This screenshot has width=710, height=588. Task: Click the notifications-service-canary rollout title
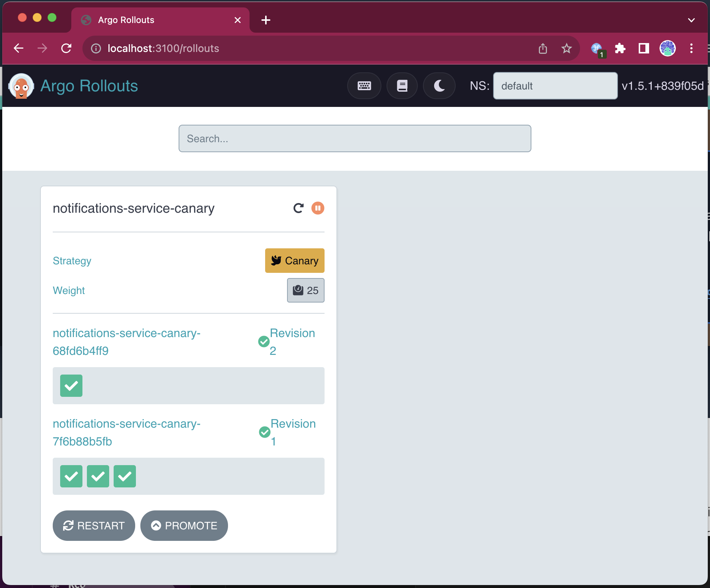tap(134, 208)
